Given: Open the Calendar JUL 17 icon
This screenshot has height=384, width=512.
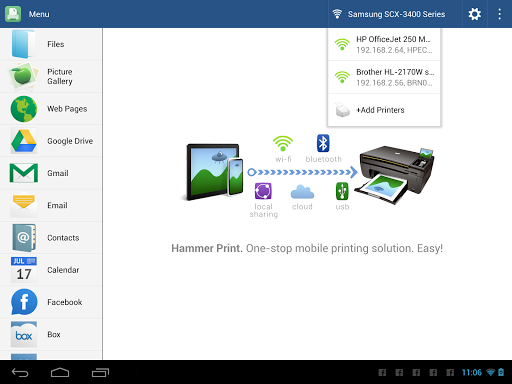Looking at the screenshot, I should pos(24,269).
